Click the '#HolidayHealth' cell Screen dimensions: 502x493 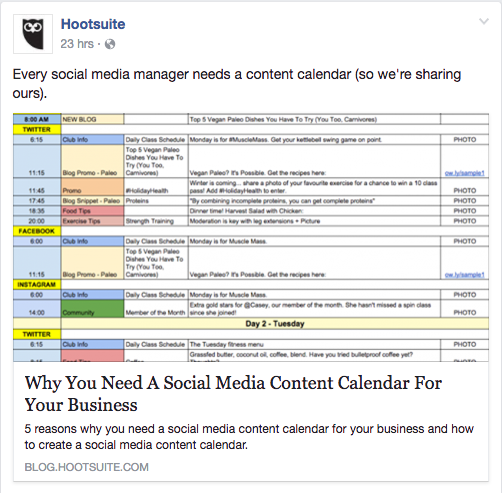(156, 187)
